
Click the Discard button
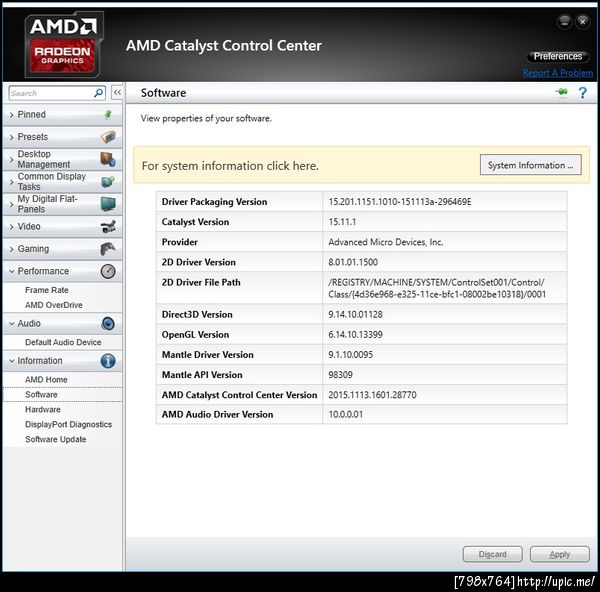tap(492, 554)
